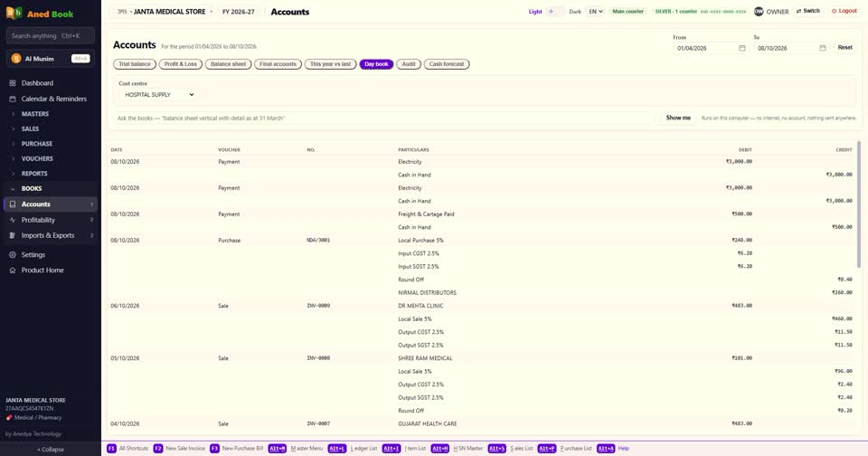Screen dimensions: 868x456
Task: Click the OWNER avatar icon
Action: [x=759, y=11]
